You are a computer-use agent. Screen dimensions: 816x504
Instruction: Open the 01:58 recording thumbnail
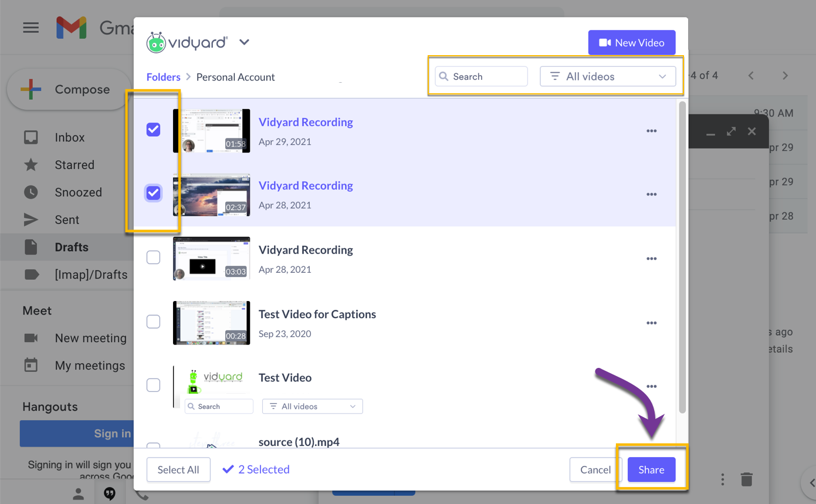[x=212, y=131]
